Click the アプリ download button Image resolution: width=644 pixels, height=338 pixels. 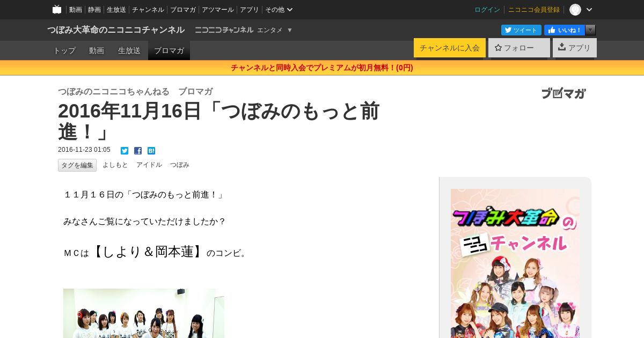click(x=575, y=48)
